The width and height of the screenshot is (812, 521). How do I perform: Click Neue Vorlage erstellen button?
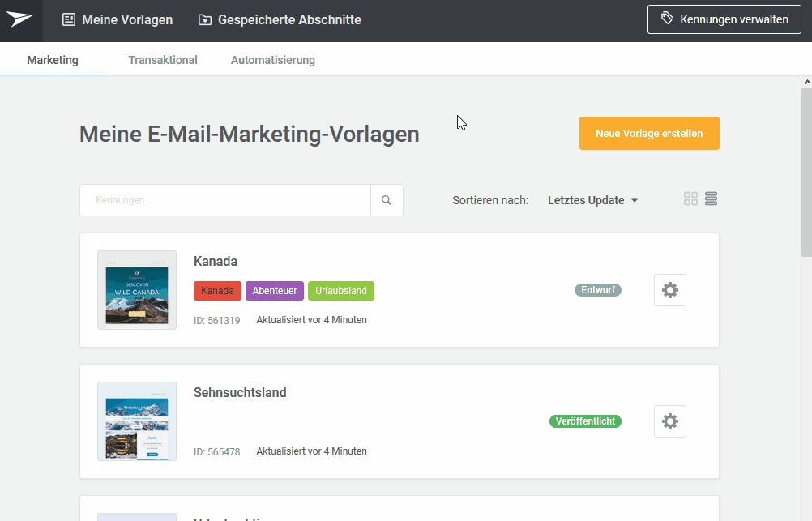649,133
